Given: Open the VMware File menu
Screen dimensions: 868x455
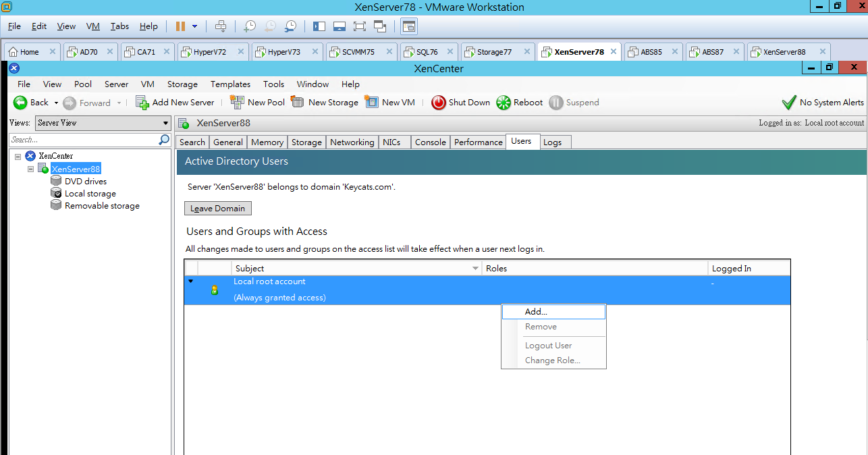Looking at the screenshot, I should [14, 26].
